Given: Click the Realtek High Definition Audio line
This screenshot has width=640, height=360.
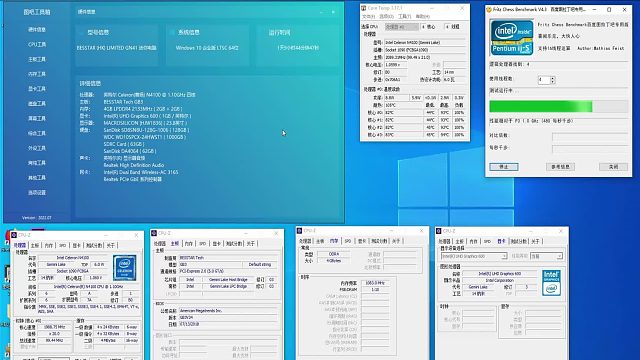Looking at the screenshot, I should [134, 165].
